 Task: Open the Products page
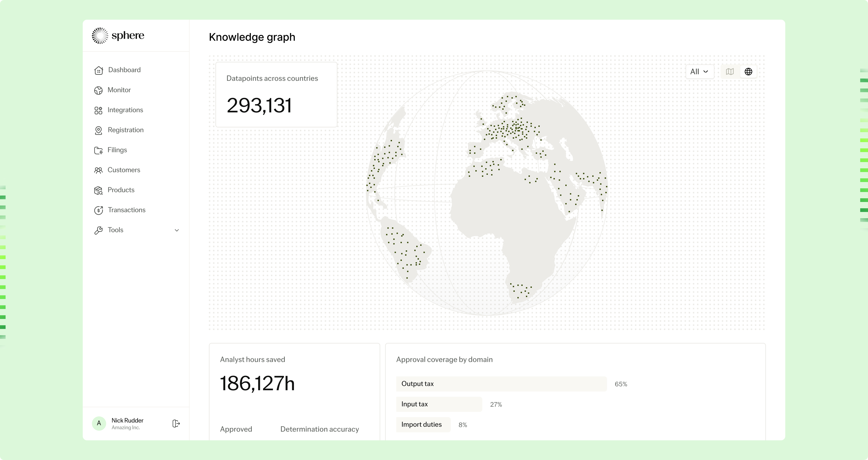121,190
